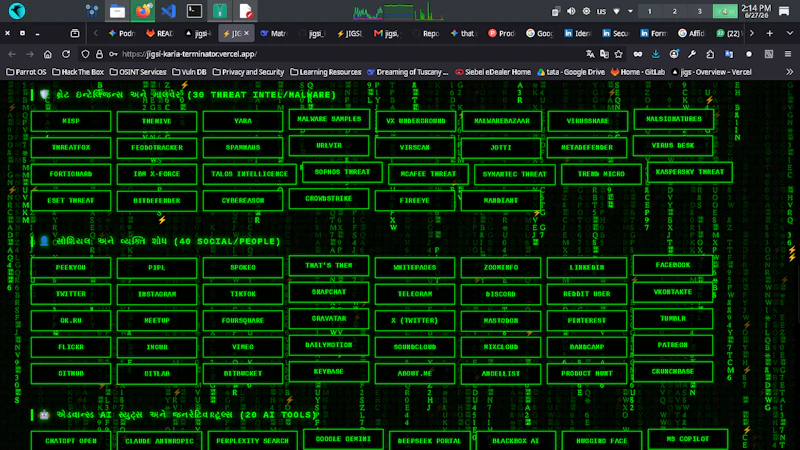The image size is (800, 450).
Task: Open the Keybase button
Action: click(x=329, y=371)
